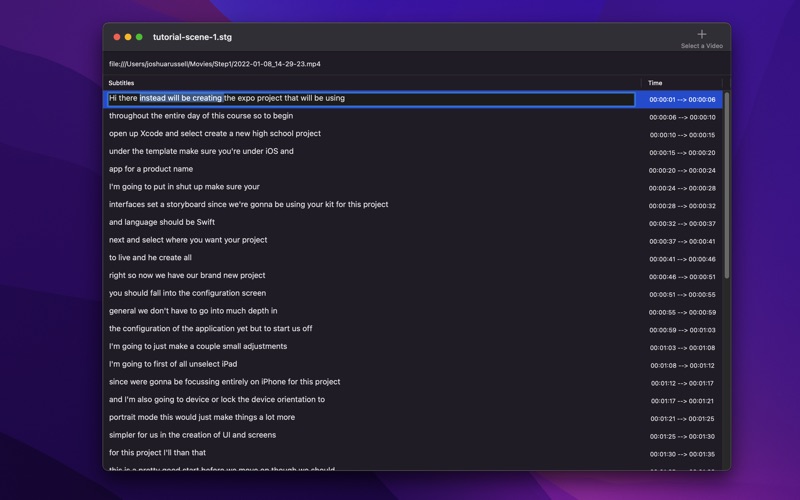The height and width of the screenshot is (500, 800).
Task: Click time cell 00:00:51 --> 00:00:55
Action: (x=682, y=295)
